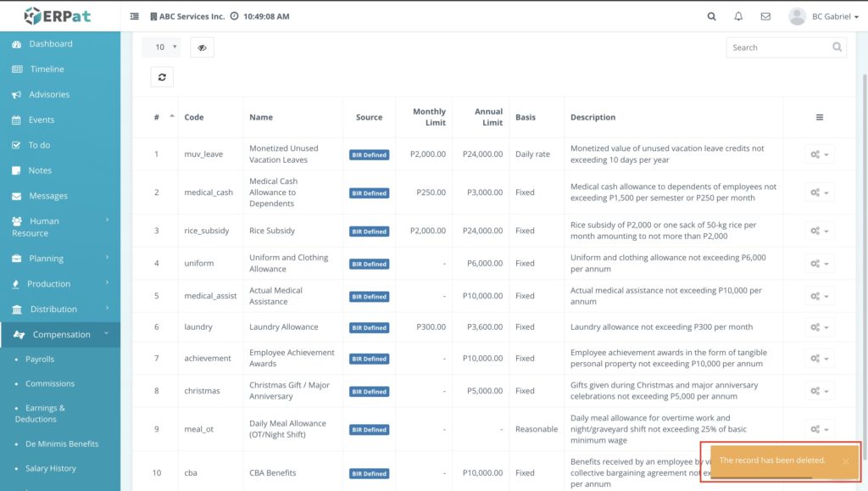Viewport: 868px width, 491px height.
Task: Open BC Gabriel user menu
Action: [x=823, y=16]
